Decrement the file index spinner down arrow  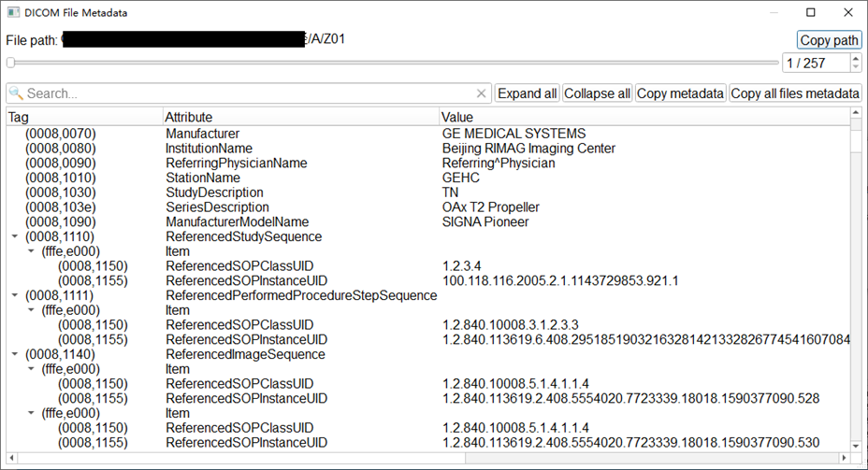point(856,67)
